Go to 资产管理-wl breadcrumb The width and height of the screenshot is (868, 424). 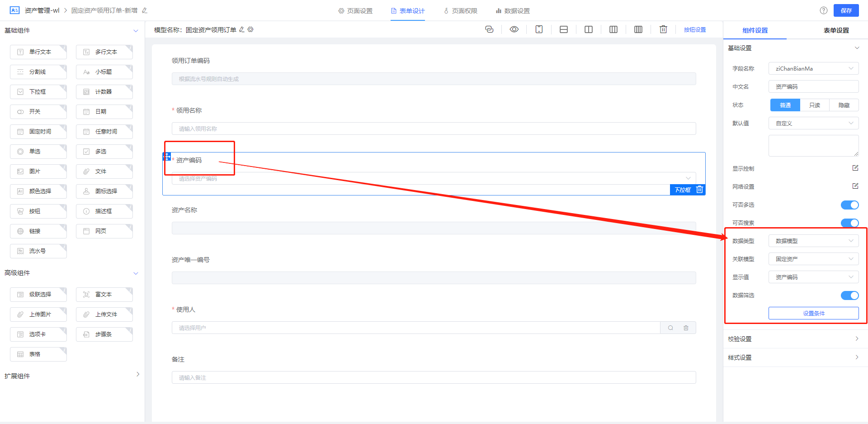(x=42, y=10)
